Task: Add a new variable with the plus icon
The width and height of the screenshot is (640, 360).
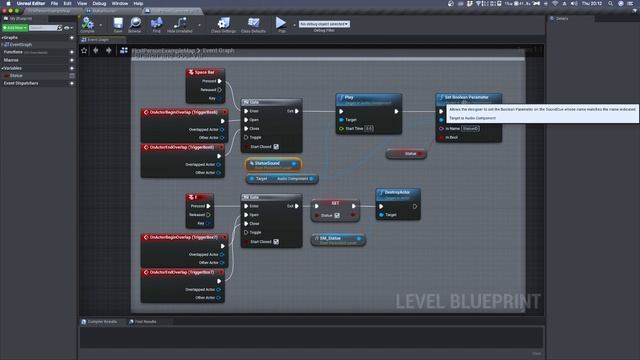Action: click(x=72, y=68)
